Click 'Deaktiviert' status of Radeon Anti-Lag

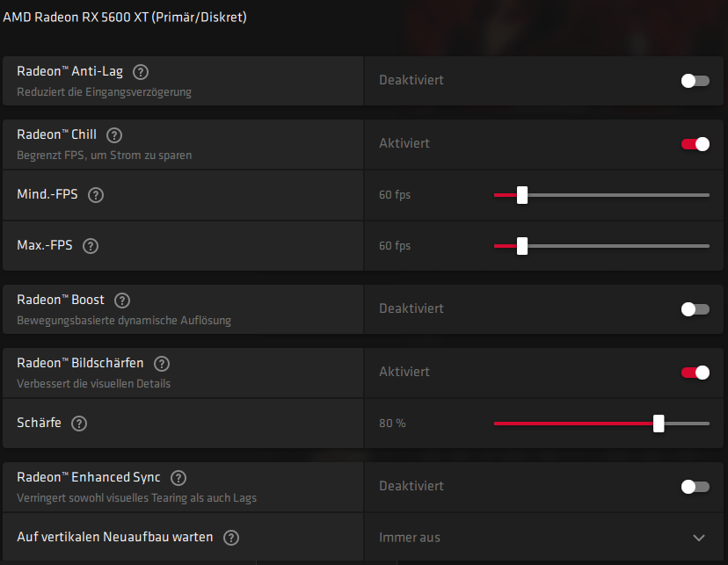(411, 80)
